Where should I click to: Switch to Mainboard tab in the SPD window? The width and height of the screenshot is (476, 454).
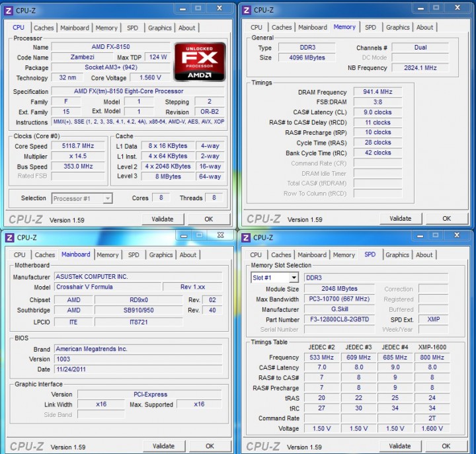click(312, 255)
